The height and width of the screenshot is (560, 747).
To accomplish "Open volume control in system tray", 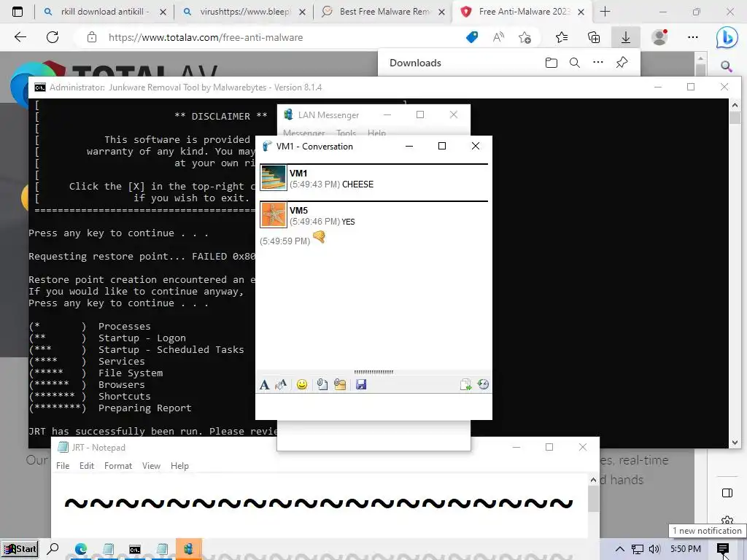I will (654, 549).
